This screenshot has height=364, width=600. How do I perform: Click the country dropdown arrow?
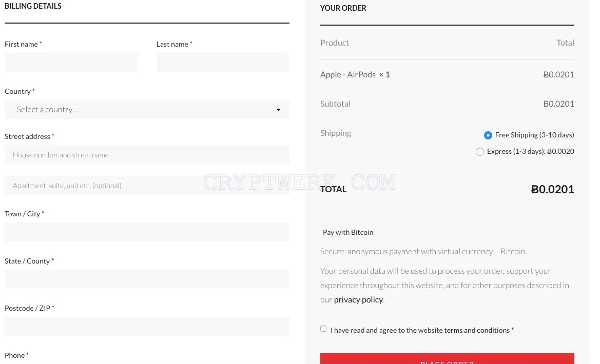(x=278, y=110)
